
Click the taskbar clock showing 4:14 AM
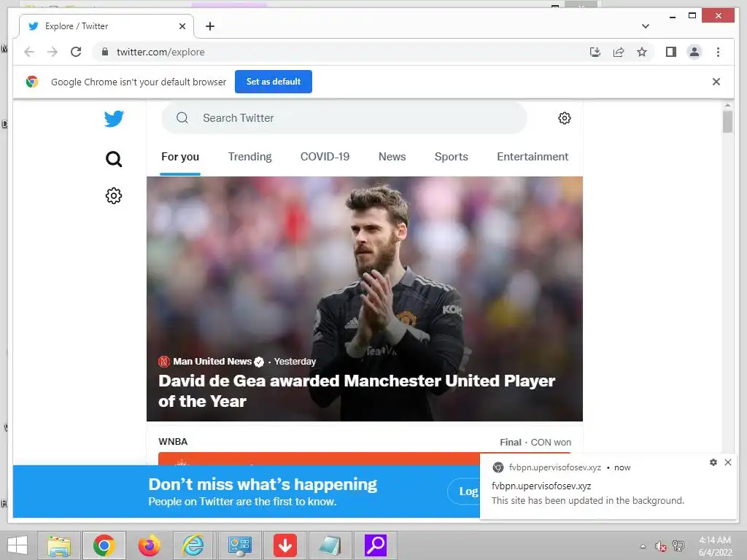[x=715, y=546]
